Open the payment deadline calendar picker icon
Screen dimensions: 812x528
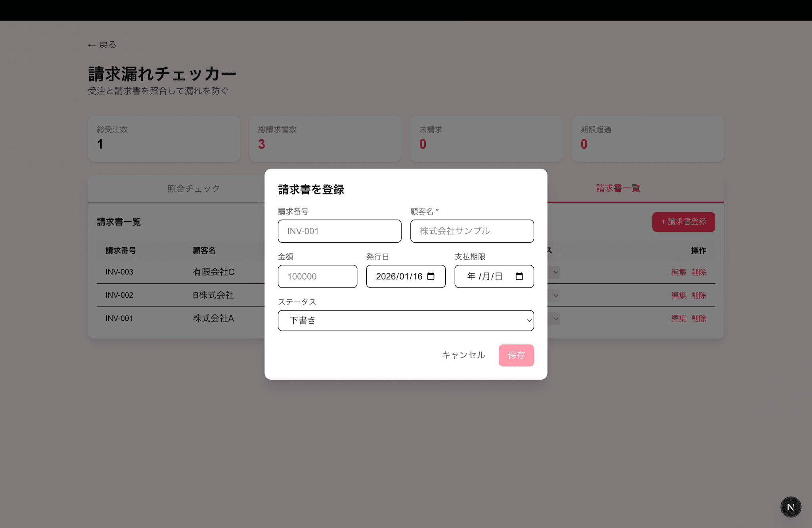pyautogui.click(x=519, y=276)
